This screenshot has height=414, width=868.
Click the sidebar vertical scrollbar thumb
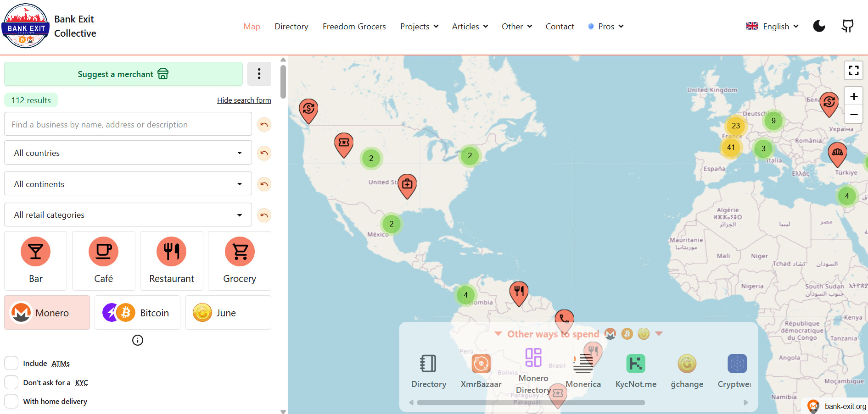[x=283, y=82]
